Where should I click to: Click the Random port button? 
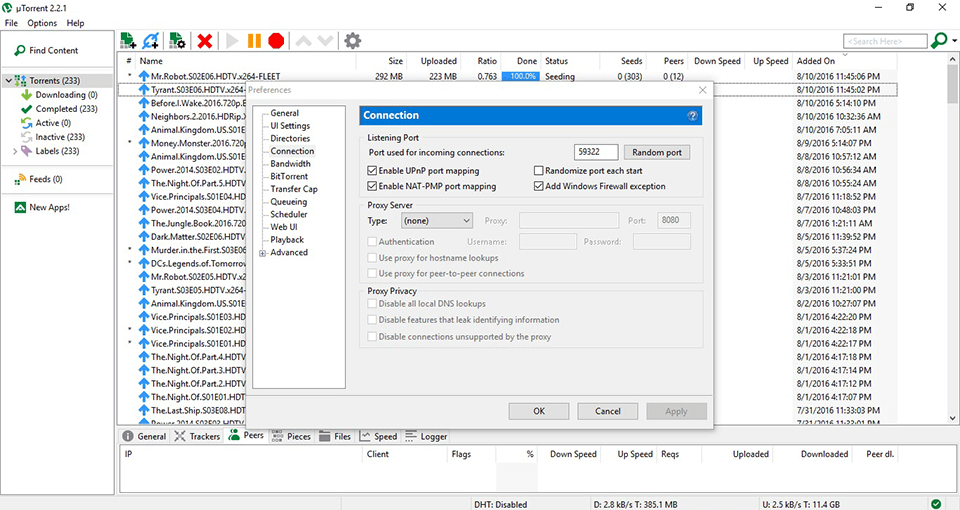pos(657,152)
